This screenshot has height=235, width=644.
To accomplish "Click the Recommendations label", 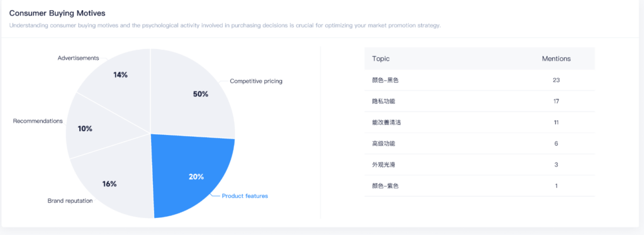I will click(x=38, y=121).
